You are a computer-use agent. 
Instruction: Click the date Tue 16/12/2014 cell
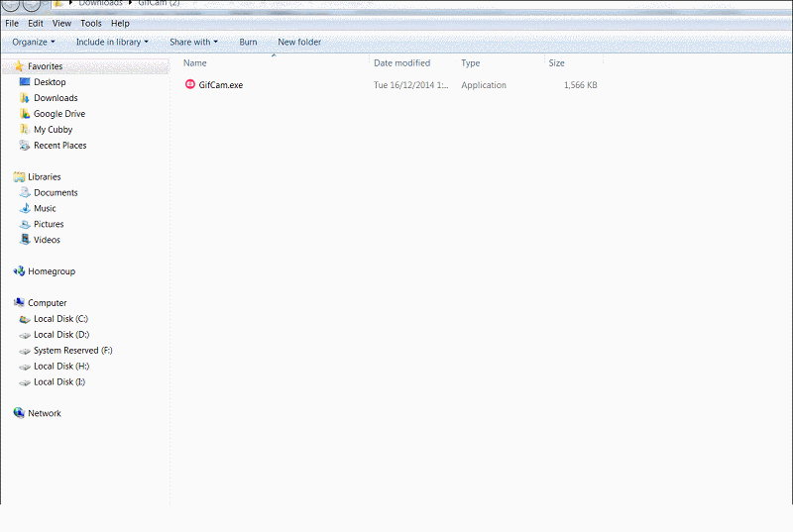(410, 85)
